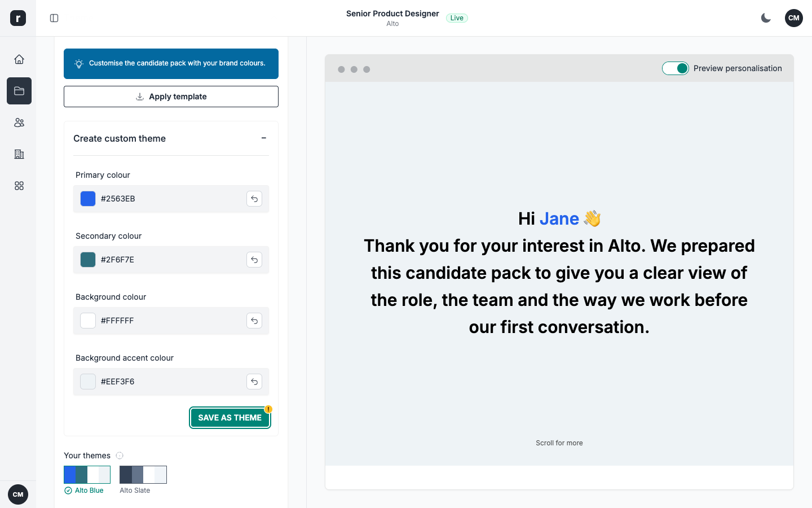812x508 pixels.
Task: Select the Alto Blue theme thumbnail
Action: (x=87, y=475)
